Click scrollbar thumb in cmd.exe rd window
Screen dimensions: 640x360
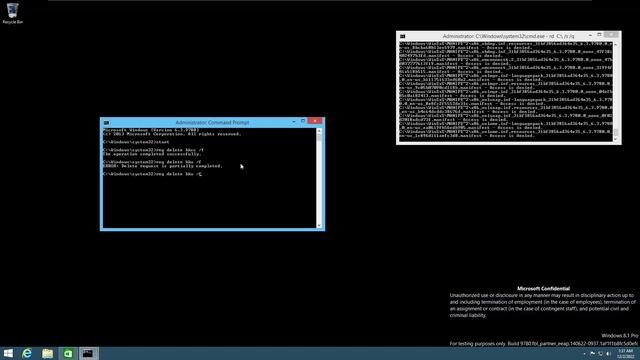[616, 132]
